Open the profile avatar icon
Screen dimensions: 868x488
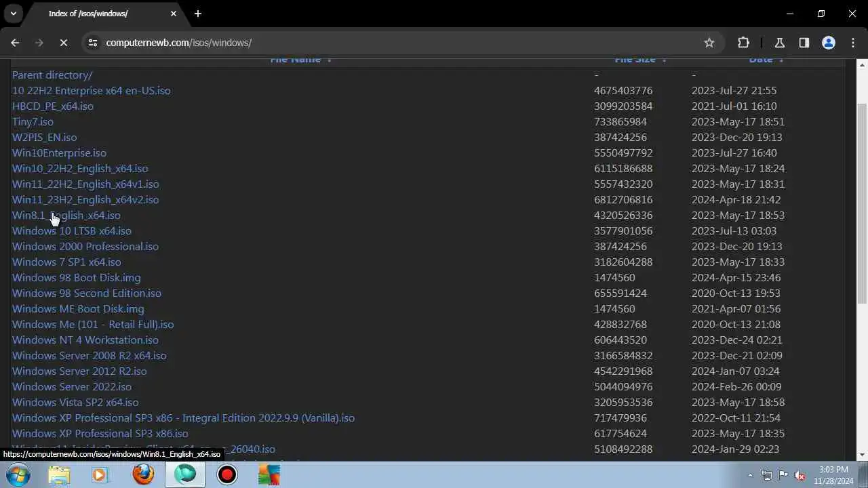pyautogui.click(x=829, y=43)
